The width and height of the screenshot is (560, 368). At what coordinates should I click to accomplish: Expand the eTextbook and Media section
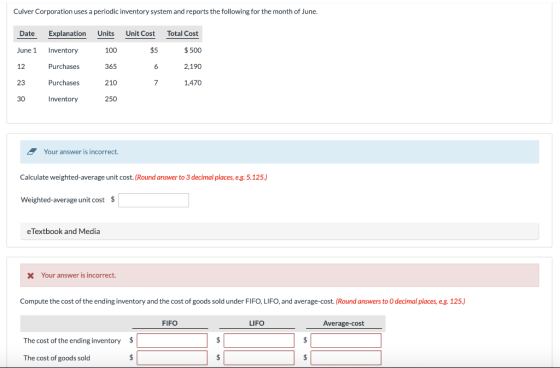279,231
